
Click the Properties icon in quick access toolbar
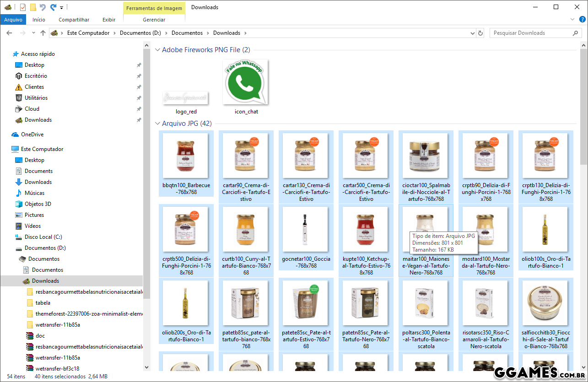pyautogui.click(x=23, y=7)
